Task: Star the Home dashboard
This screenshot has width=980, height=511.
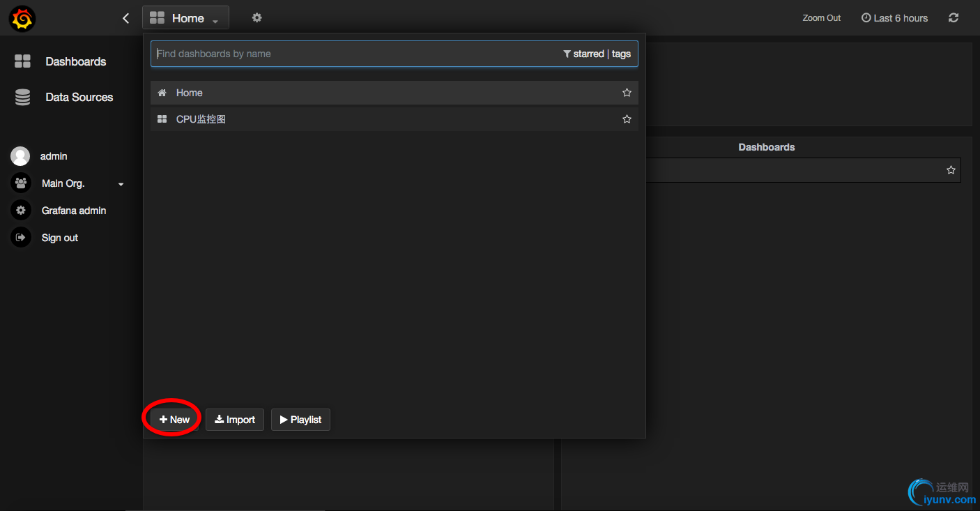Action: (x=627, y=93)
